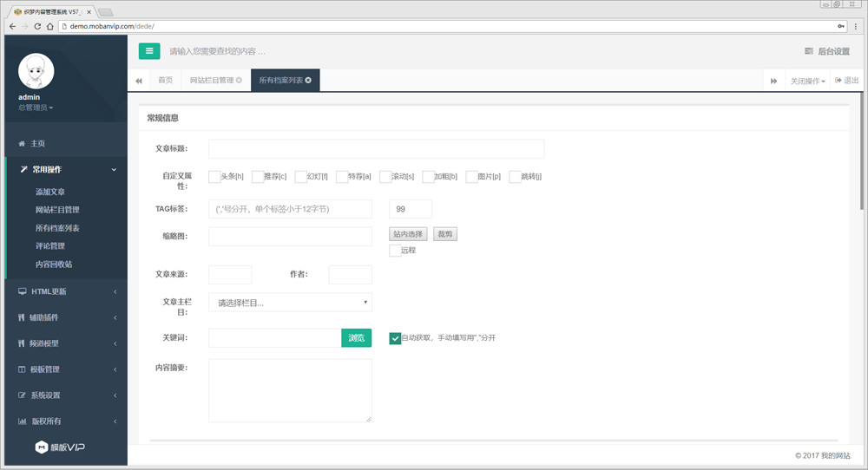Open the 总管理员 dropdown under admin

point(36,108)
